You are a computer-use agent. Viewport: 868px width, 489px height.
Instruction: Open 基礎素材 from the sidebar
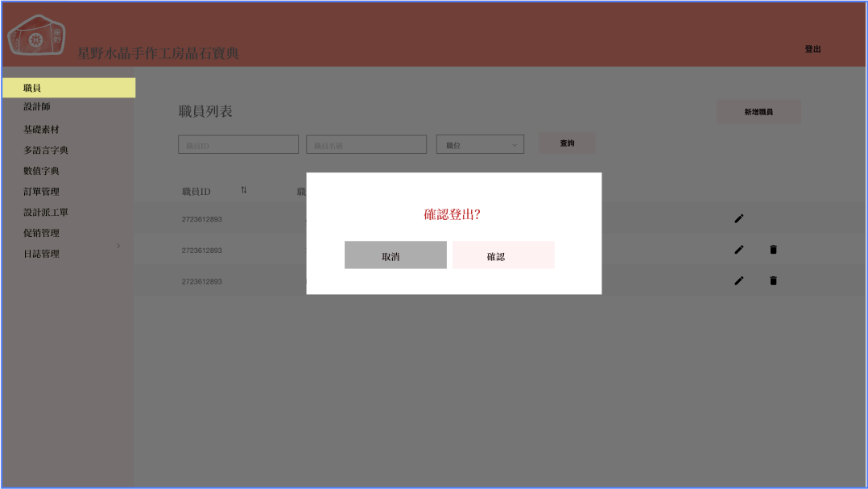tap(41, 130)
